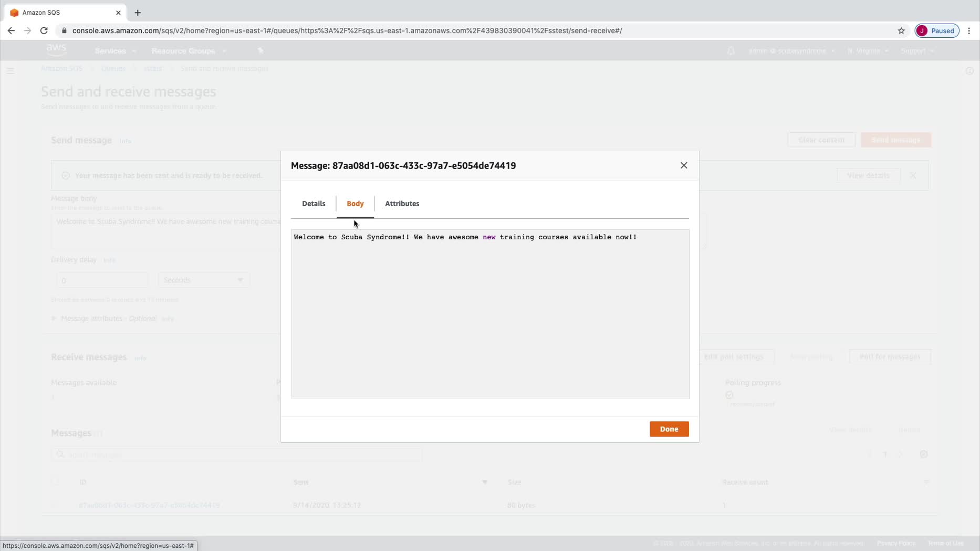Click the AWS logo home icon
The width and height of the screenshot is (980, 551).
tap(56, 50)
